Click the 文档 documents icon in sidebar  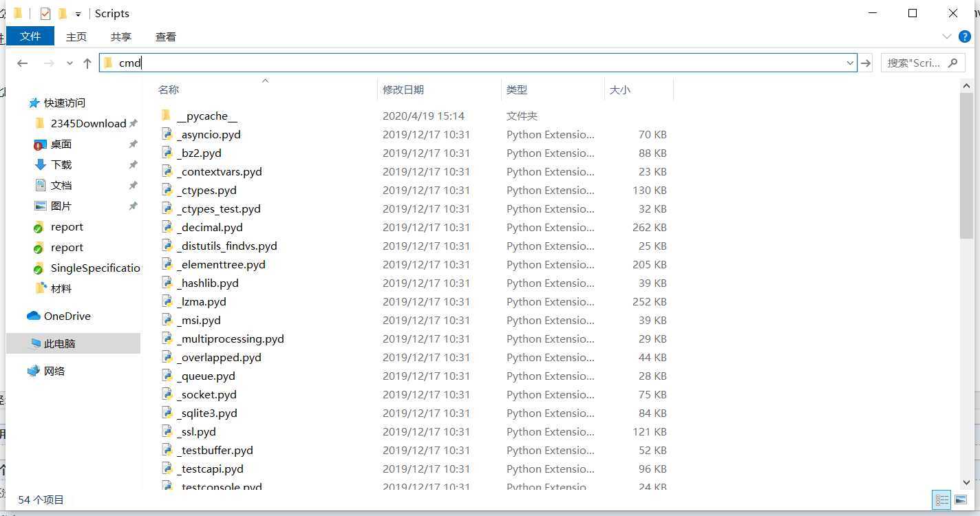coord(40,185)
